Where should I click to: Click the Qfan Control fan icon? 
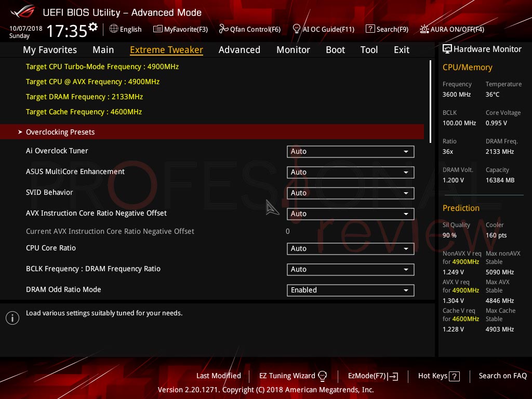[223, 29]
